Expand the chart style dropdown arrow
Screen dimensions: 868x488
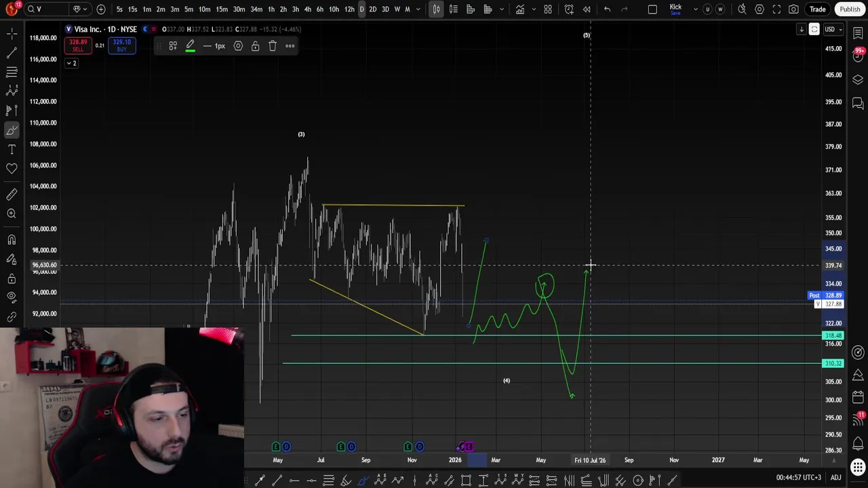502,9
